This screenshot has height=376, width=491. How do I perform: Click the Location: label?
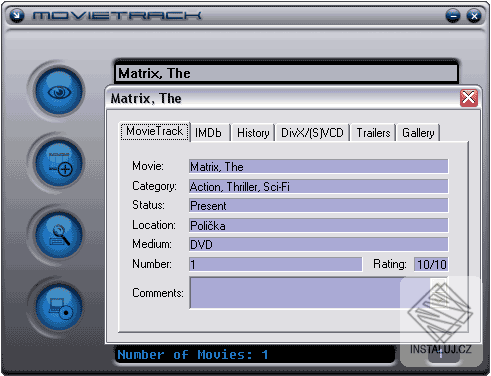pos(154,225)
